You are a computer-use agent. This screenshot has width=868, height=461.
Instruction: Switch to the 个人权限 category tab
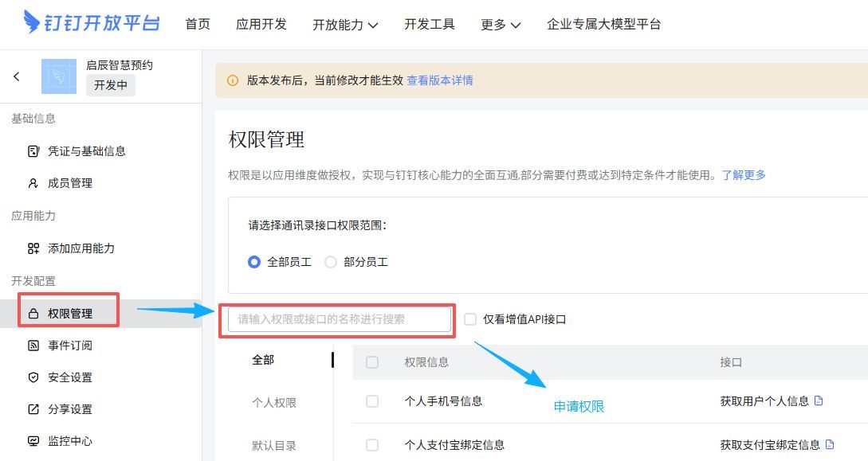click(x=274, y=403)
